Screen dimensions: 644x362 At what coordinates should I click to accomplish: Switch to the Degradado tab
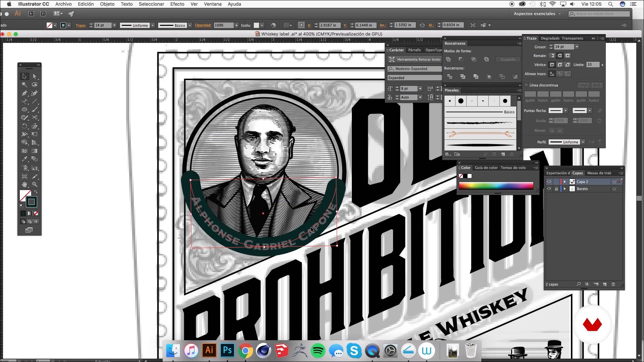[550, 38]
